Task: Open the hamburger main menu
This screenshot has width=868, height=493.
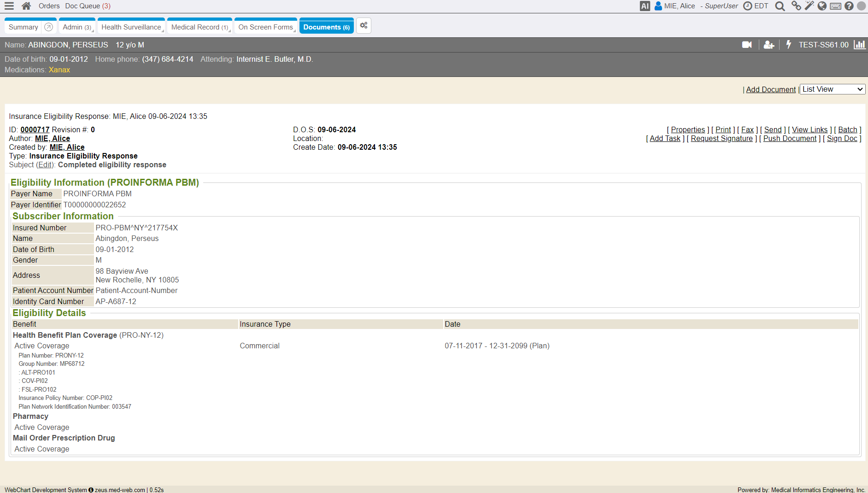Action: (x=9, y=6)
